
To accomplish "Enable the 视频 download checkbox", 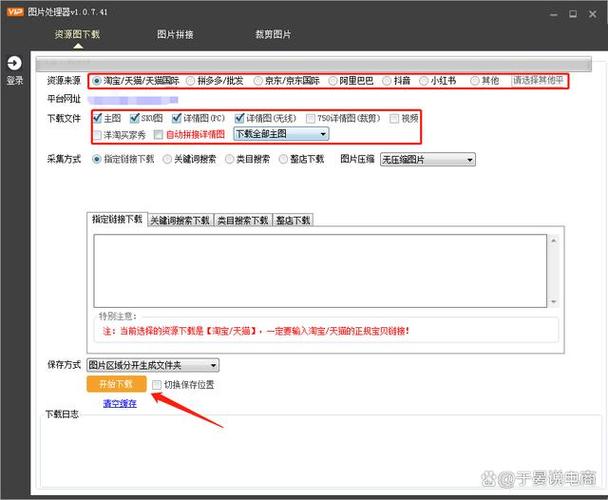I will tap(394, 118).
